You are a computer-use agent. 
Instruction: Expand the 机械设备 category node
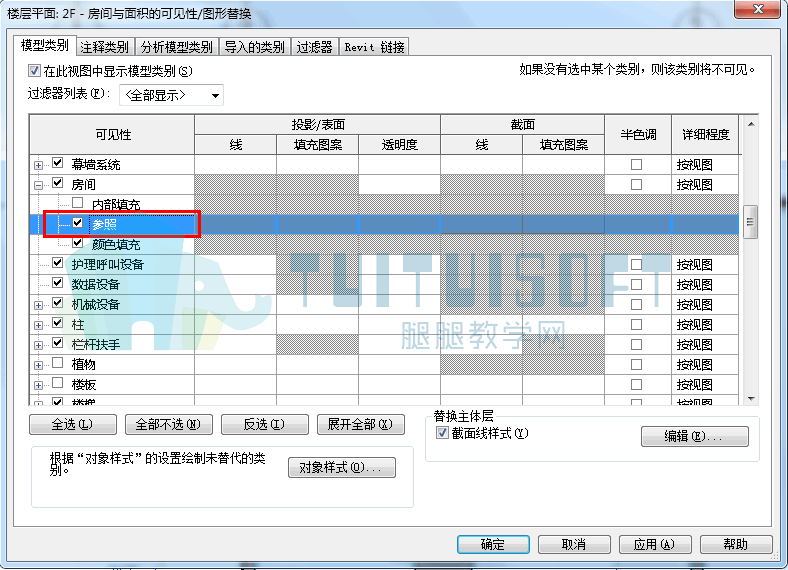(x=38, y=306)
